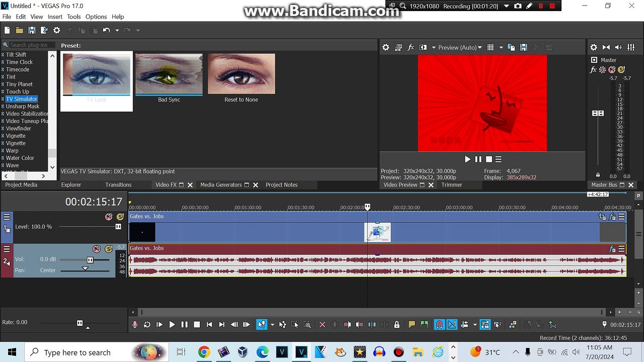This screenshot has width=644, height=362.
Task: Enable snapping with the magnet icon
Action: tap(439, 325)
